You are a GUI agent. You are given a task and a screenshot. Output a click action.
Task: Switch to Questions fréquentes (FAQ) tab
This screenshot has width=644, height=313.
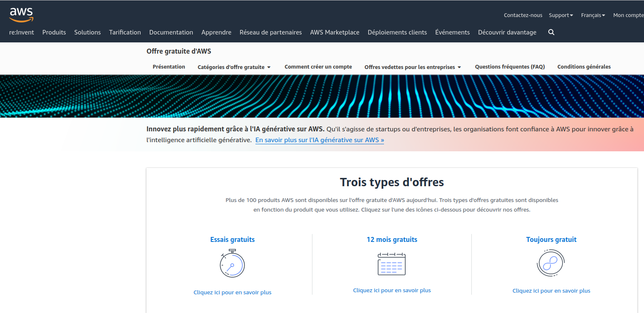tap(510, 67)
